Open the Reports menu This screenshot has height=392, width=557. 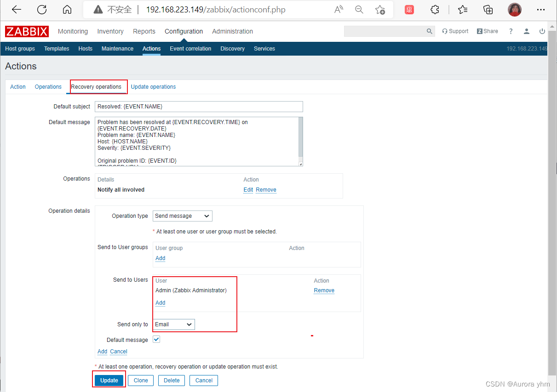[x=144, y=31]
